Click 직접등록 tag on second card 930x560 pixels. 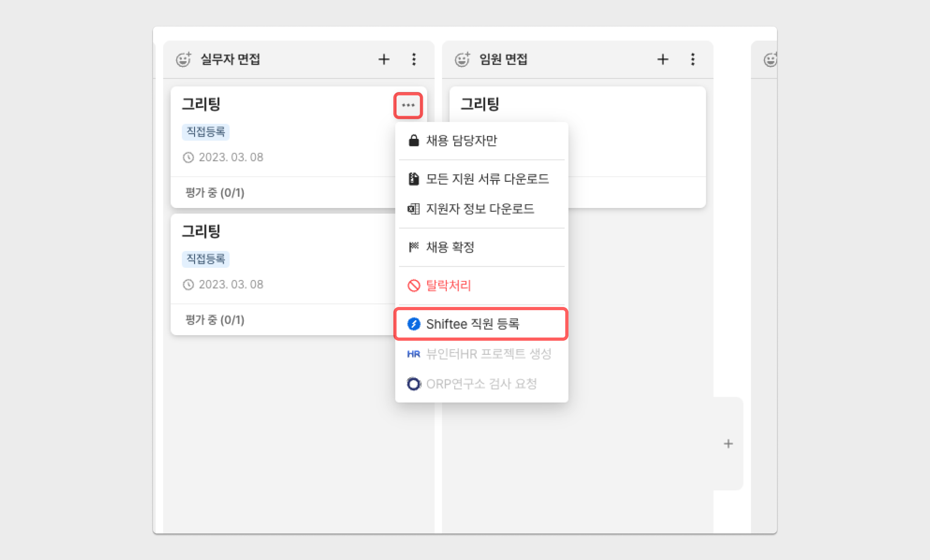click(x=206, y=259)
